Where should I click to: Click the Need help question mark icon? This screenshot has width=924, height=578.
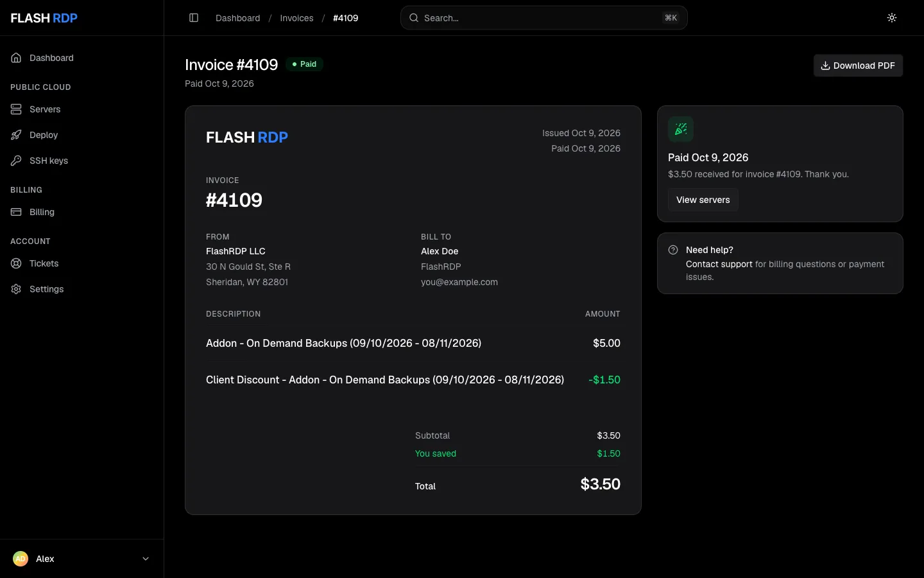point(673,250)
